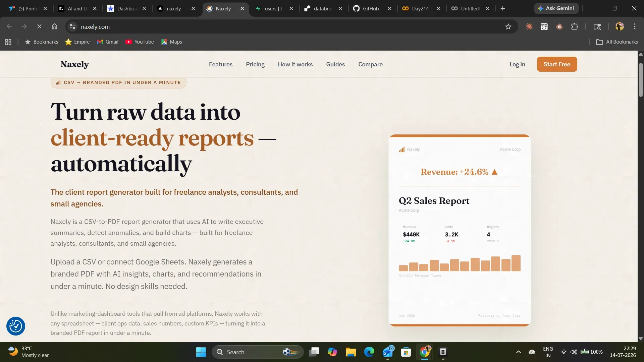Open clock and date 22:29 panel
The width and height of the screenshot is (644, 362).
(x=623, y=352)
